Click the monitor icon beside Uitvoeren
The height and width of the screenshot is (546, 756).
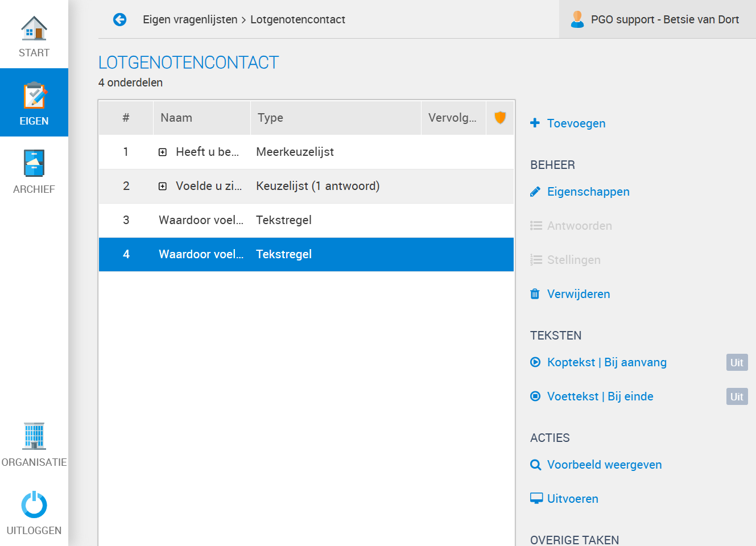tap(536, 498)
